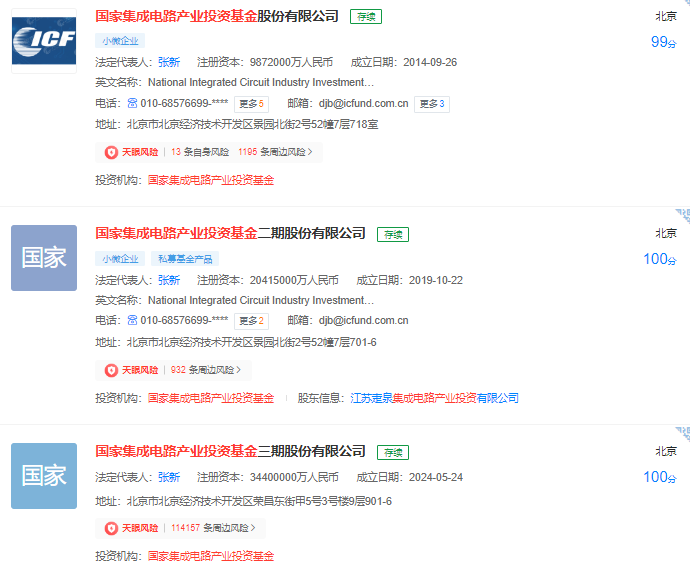Click registered capital 9872000万人民币
The image size is (690, 574).
coord(291,63)
